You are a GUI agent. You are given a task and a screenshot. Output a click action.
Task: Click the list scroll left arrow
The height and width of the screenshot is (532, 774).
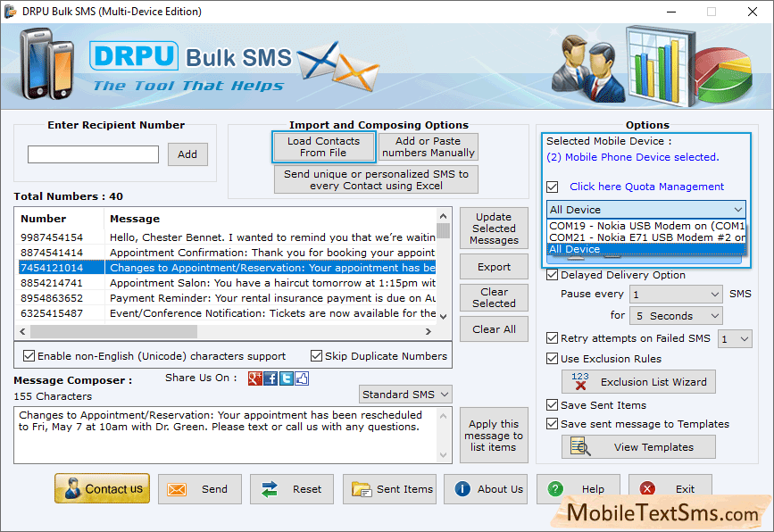pos(22,332)
